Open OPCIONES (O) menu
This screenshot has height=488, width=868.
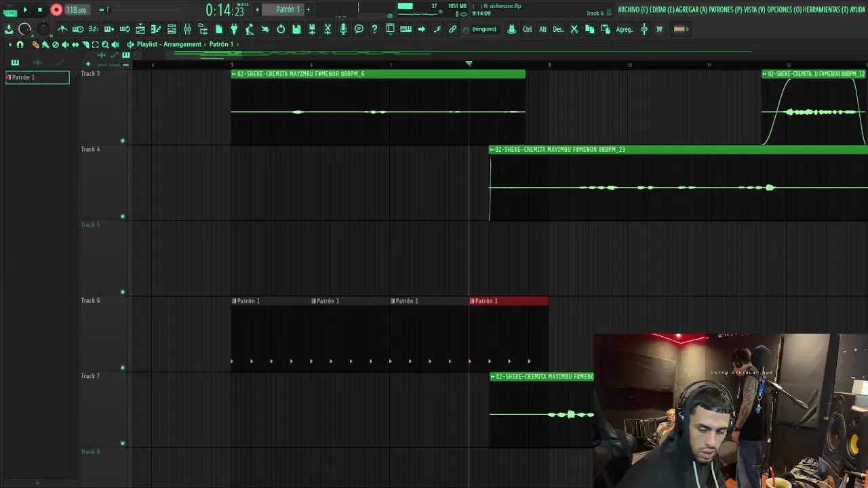[x=784, y=9]
